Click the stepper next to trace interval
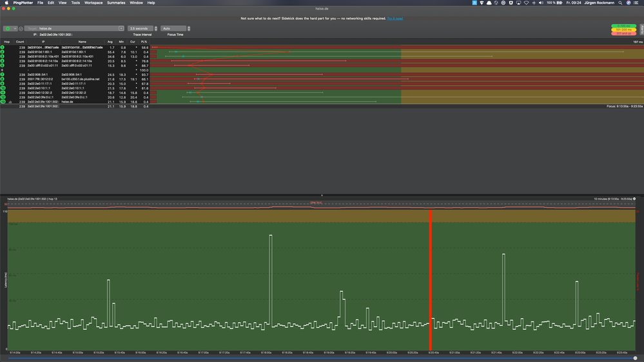The width and height of the screenshot is (644, 362). pyautogui.click(x=155, y=29)
